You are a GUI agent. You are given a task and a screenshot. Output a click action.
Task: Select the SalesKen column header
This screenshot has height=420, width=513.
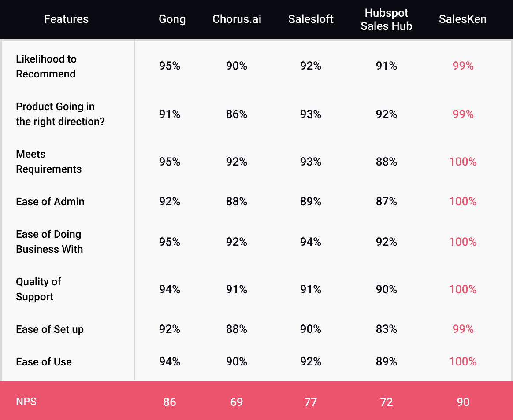click(463, 19)
